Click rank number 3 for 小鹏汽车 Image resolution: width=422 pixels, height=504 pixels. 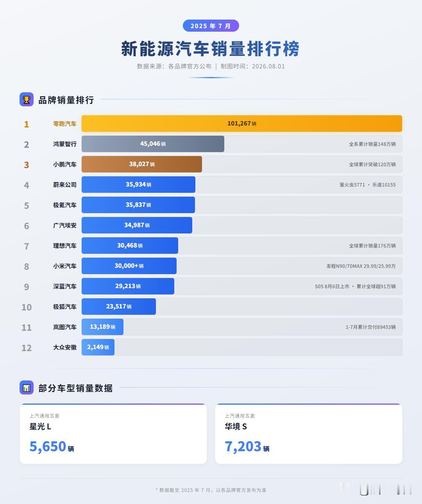(x=27, y=165)
